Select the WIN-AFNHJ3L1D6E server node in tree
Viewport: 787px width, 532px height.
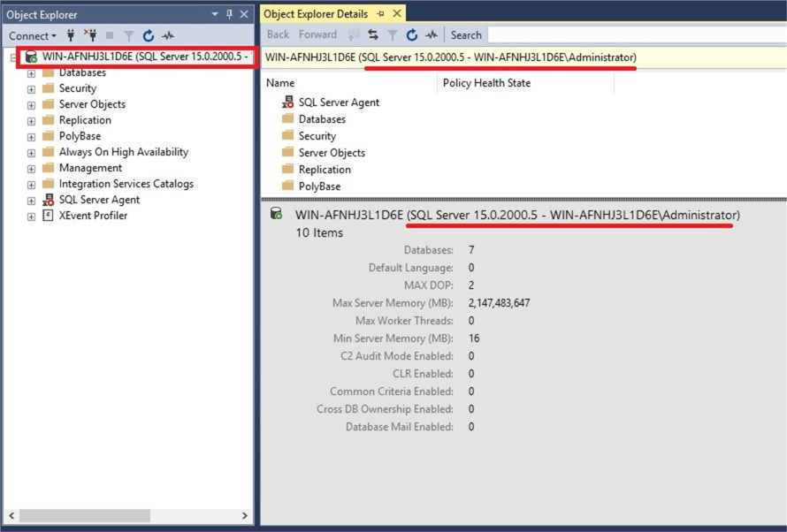(144, 57)
